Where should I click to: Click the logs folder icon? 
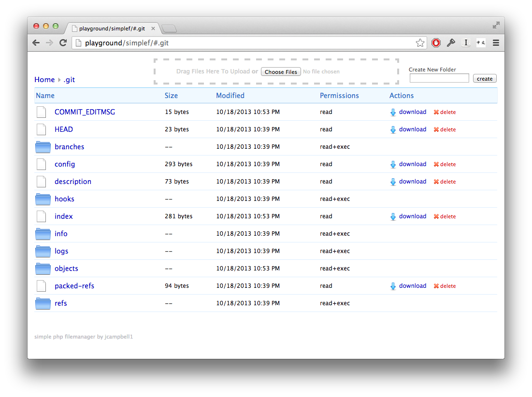tap(43, 251)
